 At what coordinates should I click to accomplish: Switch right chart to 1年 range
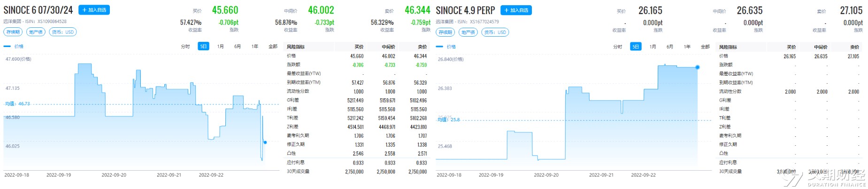pyautogui.click(x=687, y=47)
